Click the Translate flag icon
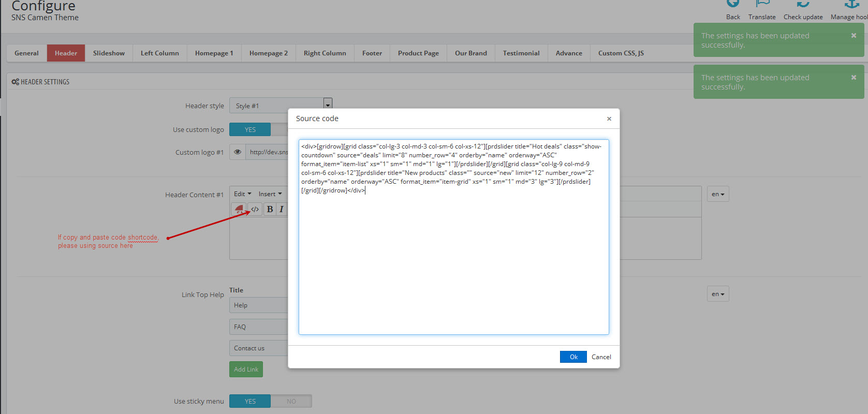The height and width of the screenshot is (414, 868). point(762,4)
